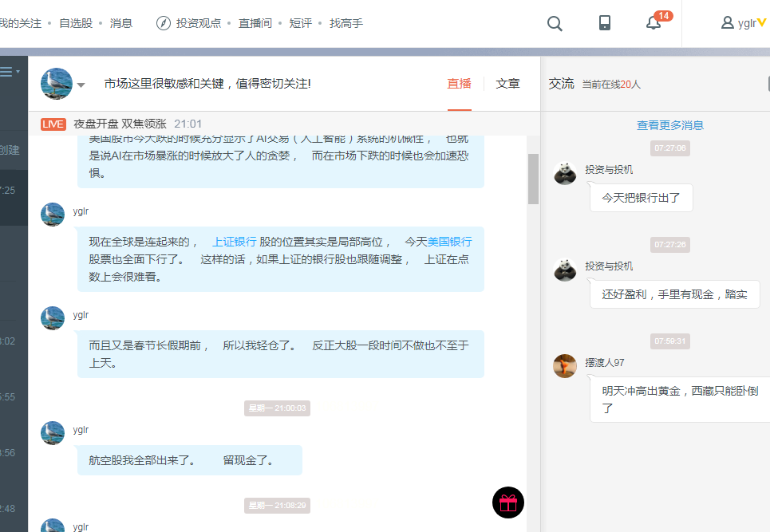Click the LIVE badge on 夜盘开盘
Screen dimensions: 770x532
point(54,124)
